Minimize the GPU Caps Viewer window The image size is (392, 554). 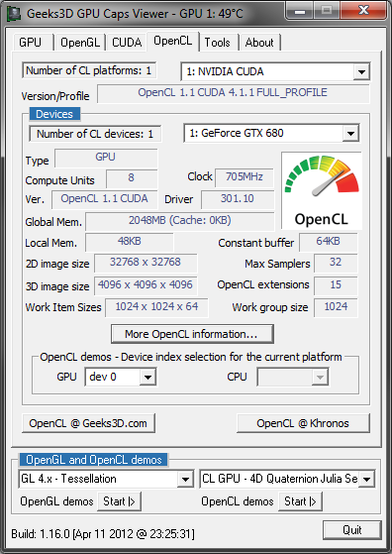click(x=300, y=11)
